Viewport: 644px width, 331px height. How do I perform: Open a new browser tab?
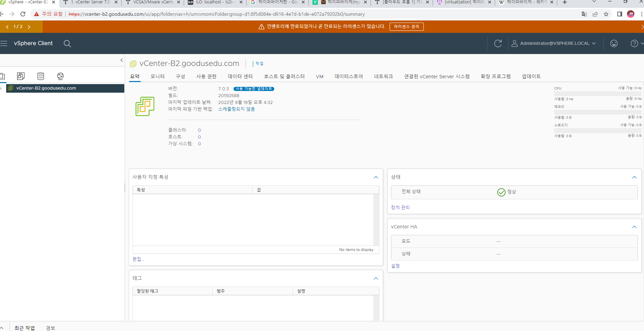click(565, 2)
